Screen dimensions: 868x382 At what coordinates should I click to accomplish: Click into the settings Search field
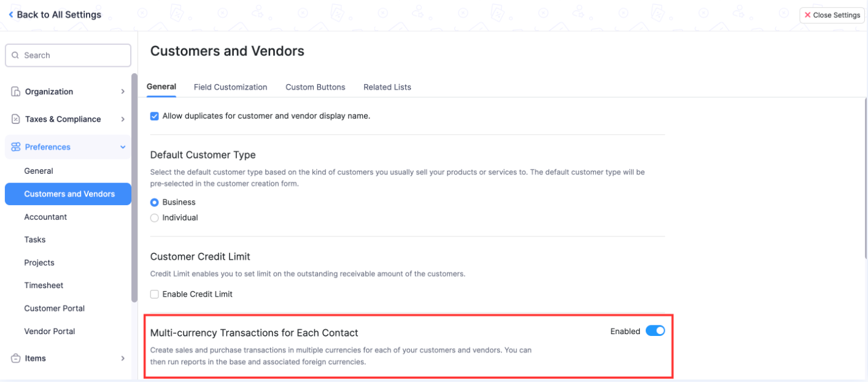pos(74,55)
